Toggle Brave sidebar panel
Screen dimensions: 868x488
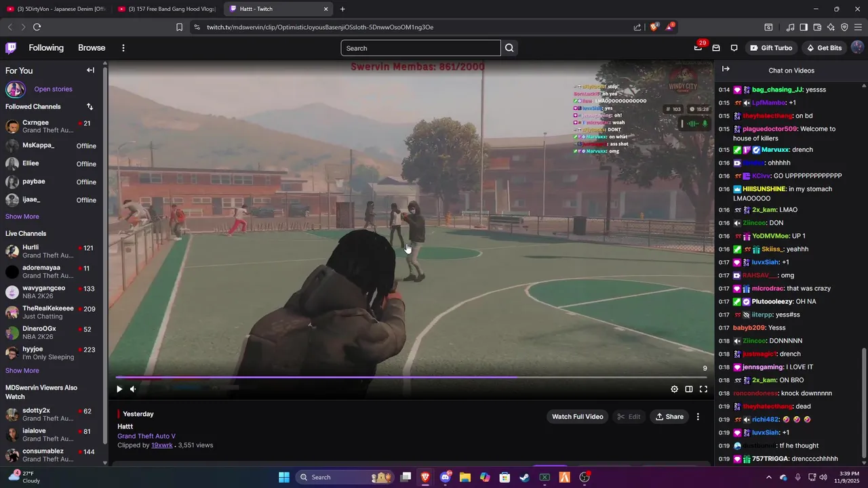(x=804, y=27)
